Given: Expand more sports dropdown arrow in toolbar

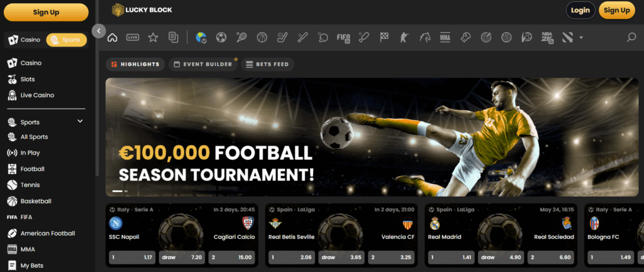Looking at the screenshot, I should coord(580,37).
